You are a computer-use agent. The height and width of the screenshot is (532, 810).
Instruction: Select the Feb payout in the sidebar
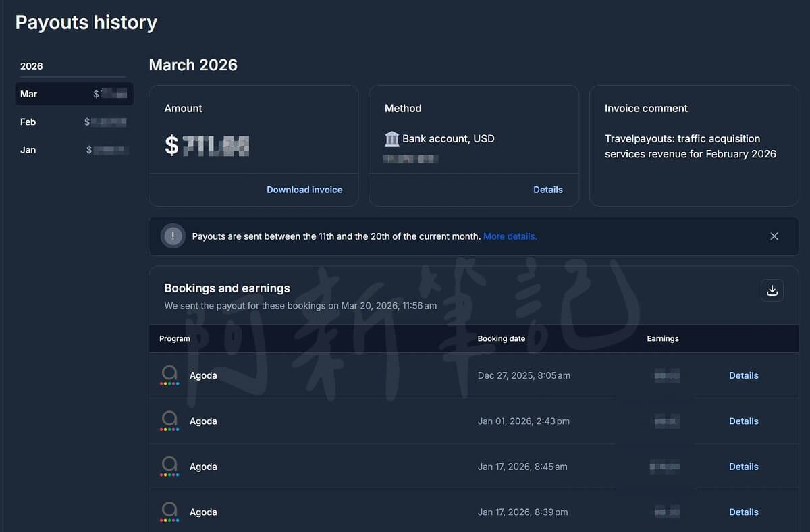(74, 122)
